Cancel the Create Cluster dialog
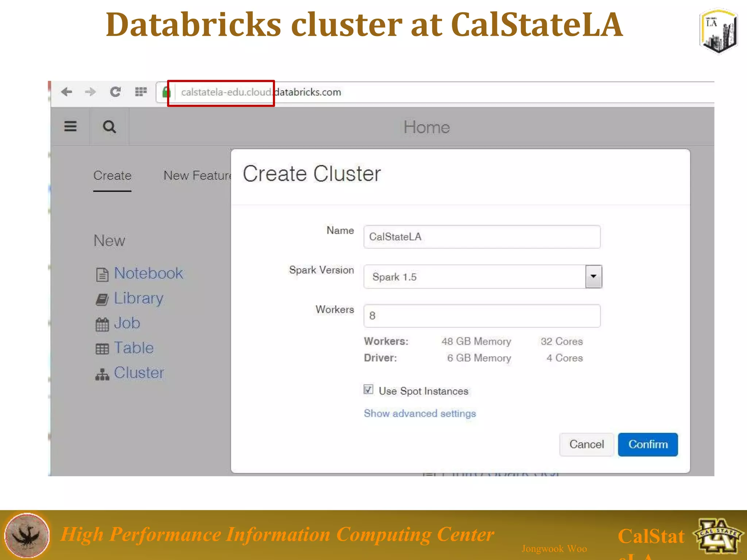Screen dimensions: 747x560 tap(587, 444)
